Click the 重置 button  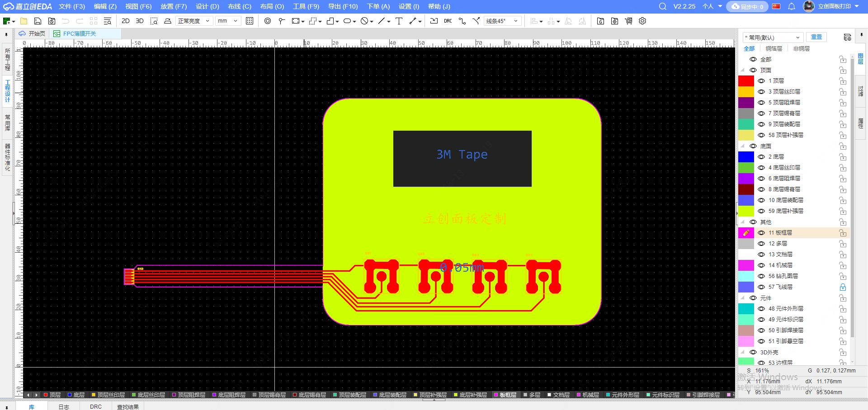816,37
